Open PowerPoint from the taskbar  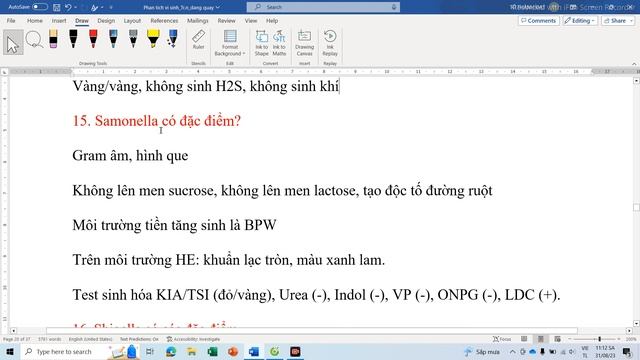pyautogui.click(x=233, y=351)
